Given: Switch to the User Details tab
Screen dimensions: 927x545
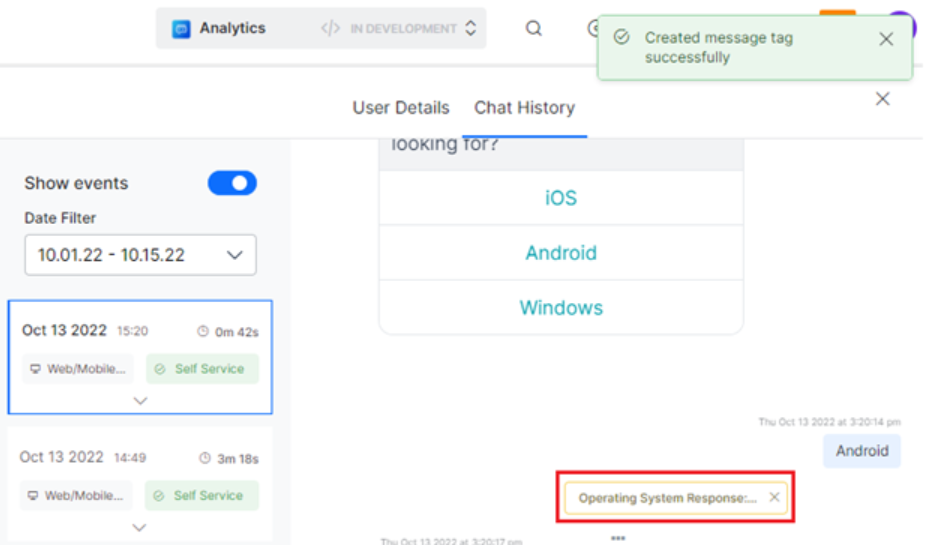Looking at the screenshot, I should 401,108.
